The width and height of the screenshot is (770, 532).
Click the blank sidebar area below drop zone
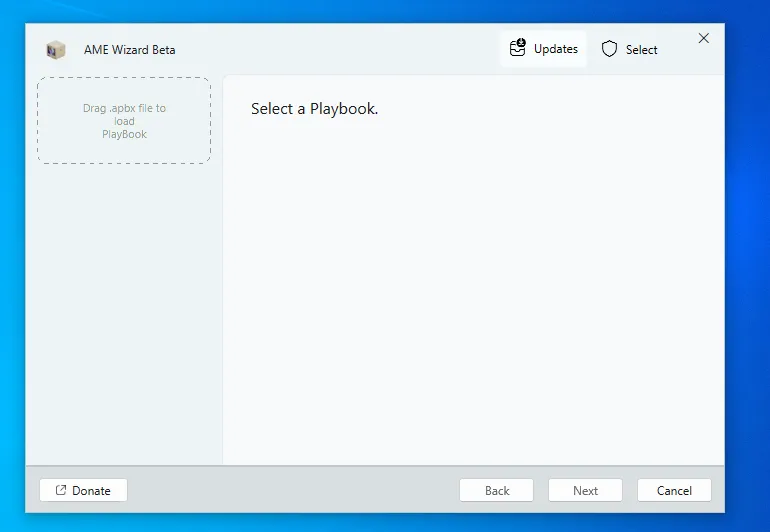124,320
